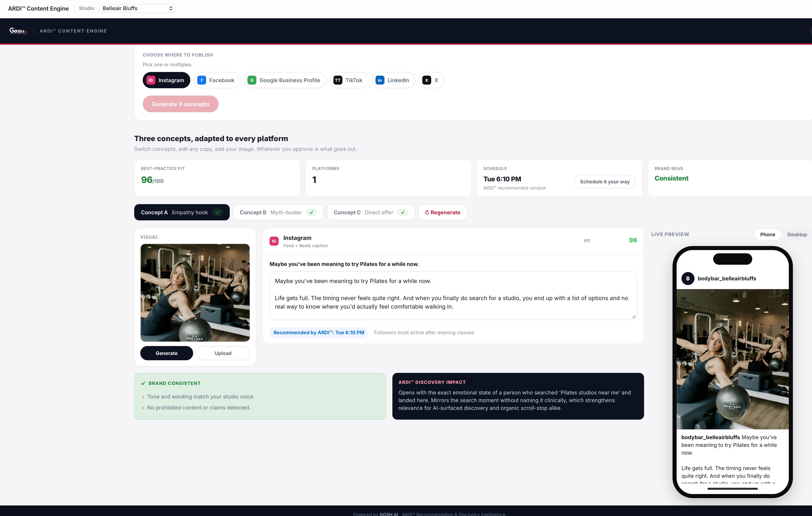The height and width of the screenshot is (516, 812).
Task: Click the visual Pilates image thumbnail
Action: click(195, 292)
